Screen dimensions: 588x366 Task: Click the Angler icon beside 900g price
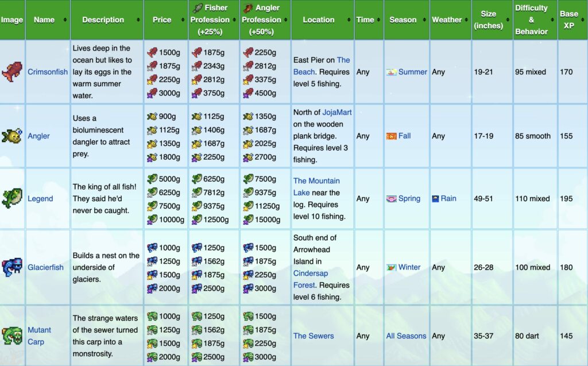pyautogui.click(x=152, y=117)
